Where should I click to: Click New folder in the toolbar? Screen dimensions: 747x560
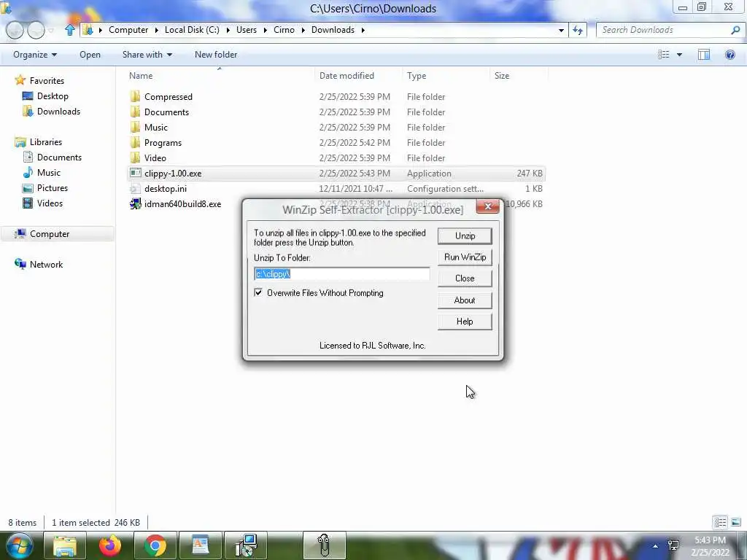(216, 55)
